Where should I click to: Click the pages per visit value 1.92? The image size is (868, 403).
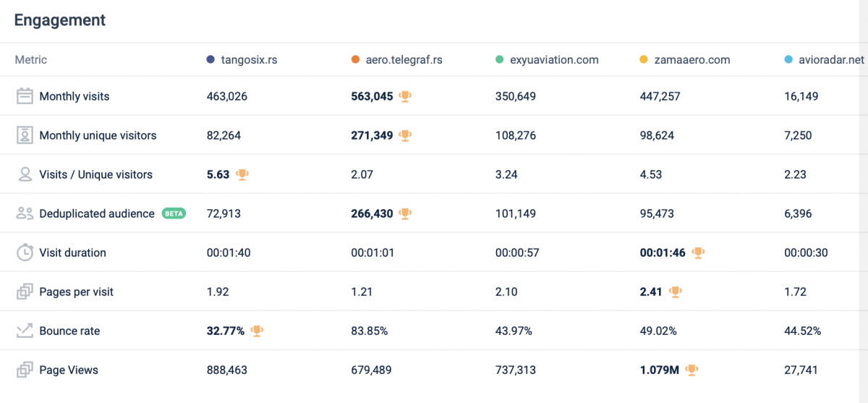(x=218, y=292)
